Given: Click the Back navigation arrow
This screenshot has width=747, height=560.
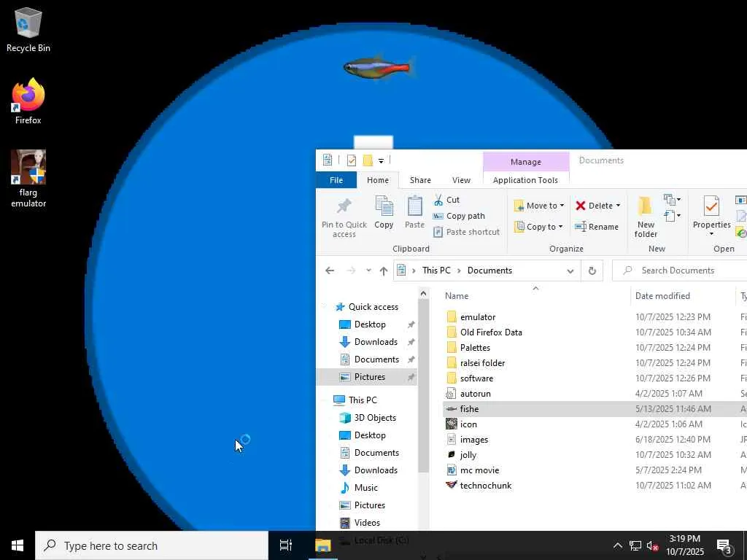Looking at the screenshot, I should click(330, 271).
